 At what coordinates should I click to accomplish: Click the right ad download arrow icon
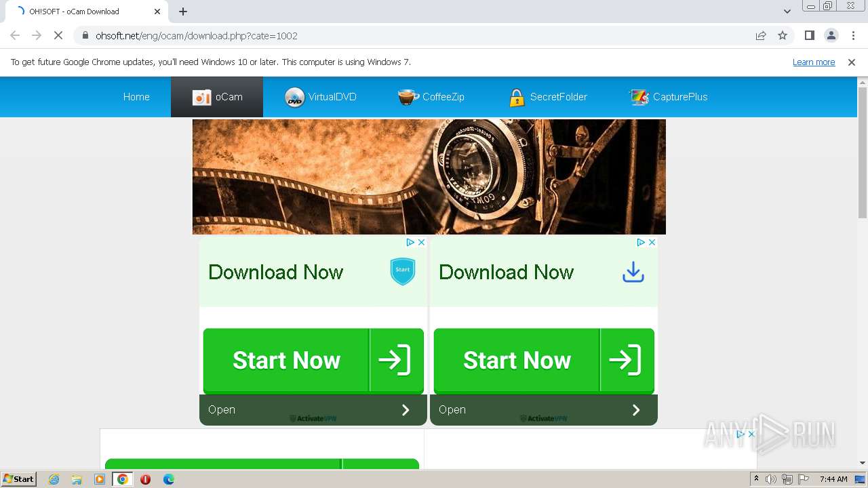tap(633, 272)
